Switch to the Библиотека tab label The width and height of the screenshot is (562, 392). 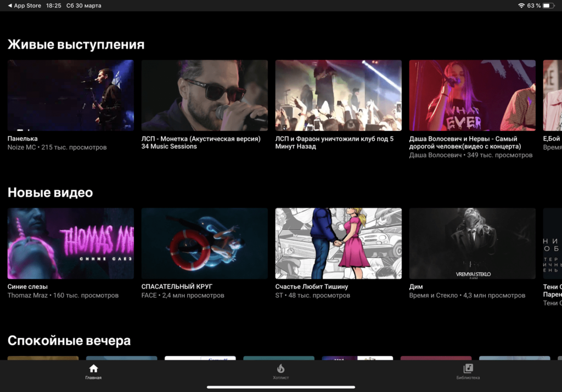(x=468, y=378)
